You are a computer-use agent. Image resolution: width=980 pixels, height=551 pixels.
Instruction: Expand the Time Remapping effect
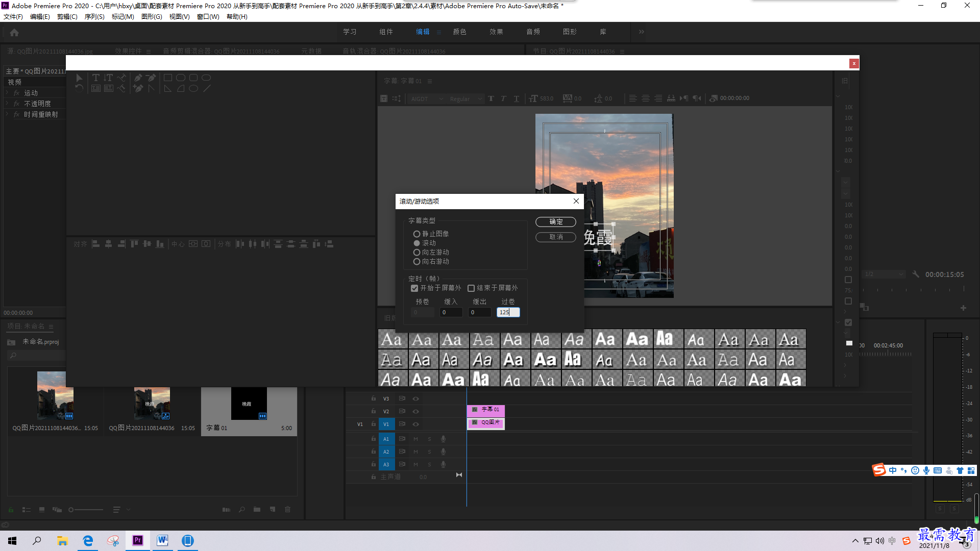(x=7, y=114)
